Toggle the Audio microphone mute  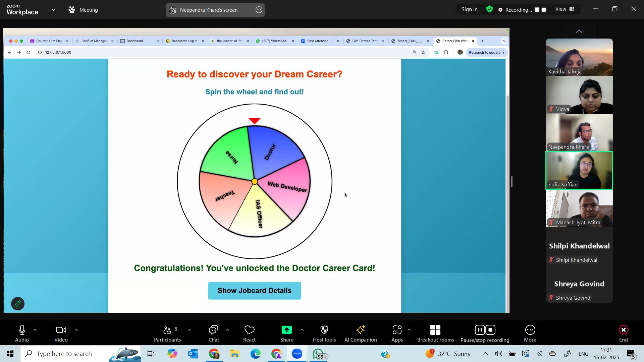22,330
